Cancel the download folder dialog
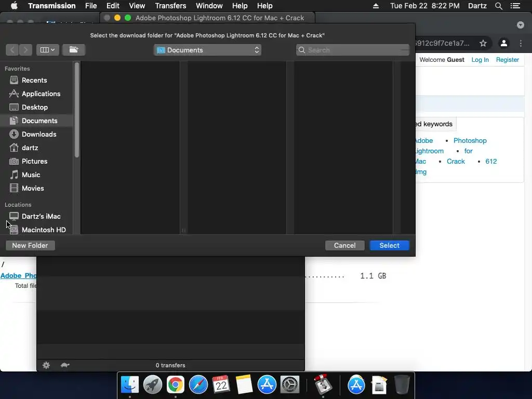 (x=345, y=245)
